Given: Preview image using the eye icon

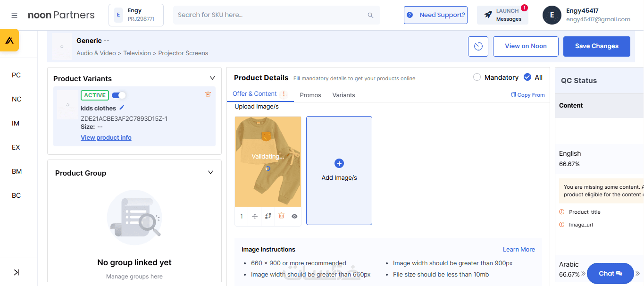Looking at the screenshot, I should pos(294,216).
